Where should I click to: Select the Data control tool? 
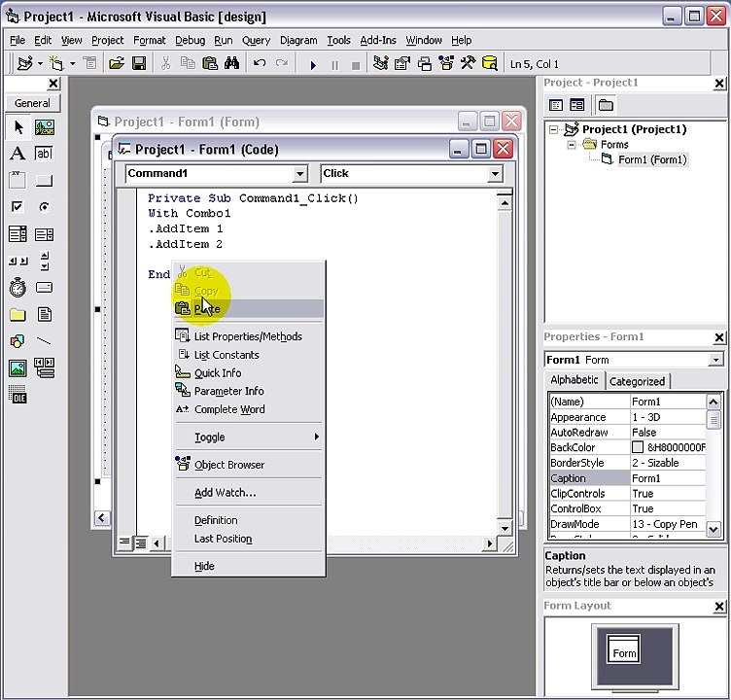tap(45, 368)
